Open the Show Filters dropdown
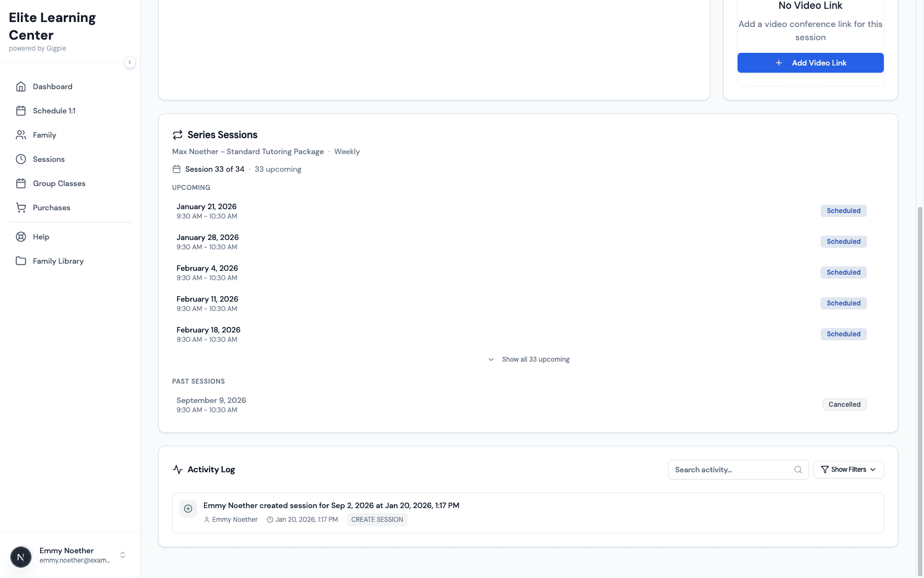The height and width of the screenshot is (578, 924). [848, 470]
